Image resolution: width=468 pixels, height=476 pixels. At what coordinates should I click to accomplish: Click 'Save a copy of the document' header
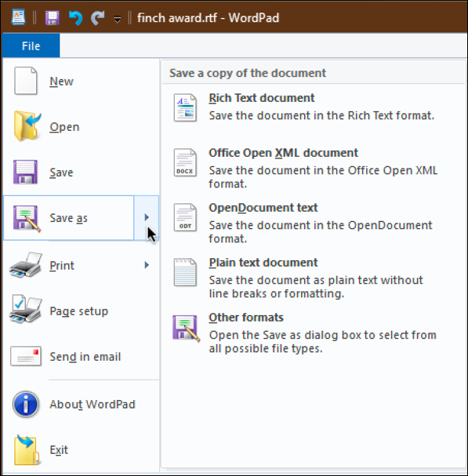point(248,73)
